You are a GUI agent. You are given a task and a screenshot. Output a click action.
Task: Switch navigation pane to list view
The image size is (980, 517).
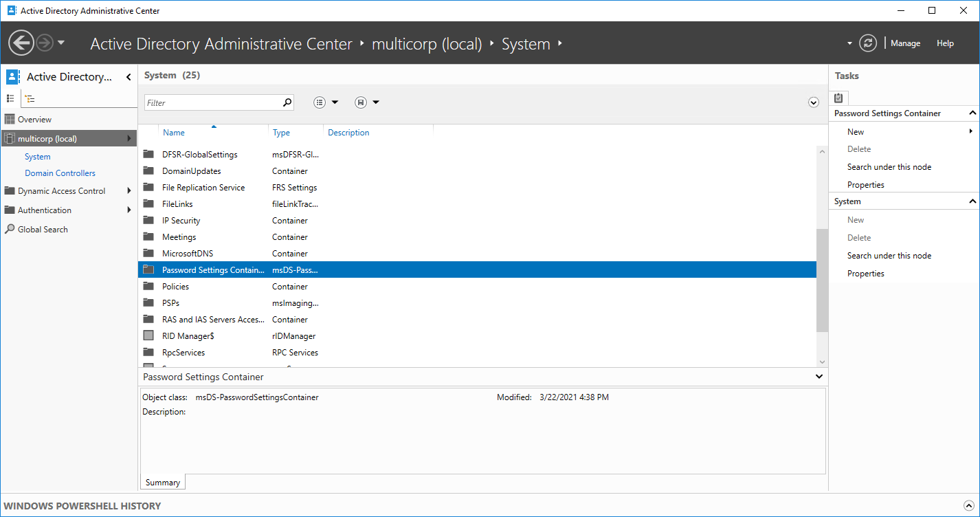[x=10, y=99]
